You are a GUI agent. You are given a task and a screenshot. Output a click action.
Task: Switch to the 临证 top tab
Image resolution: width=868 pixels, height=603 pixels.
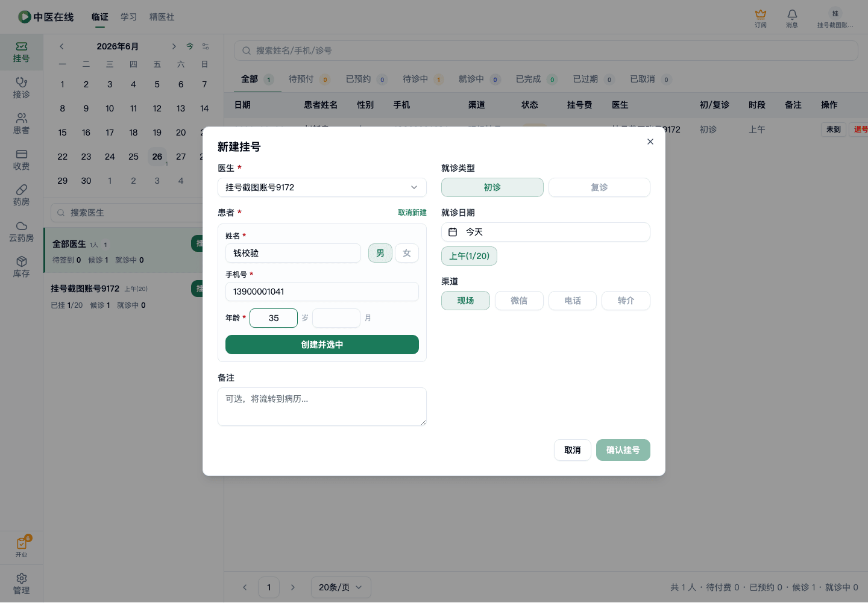click(x=100, y=17)
